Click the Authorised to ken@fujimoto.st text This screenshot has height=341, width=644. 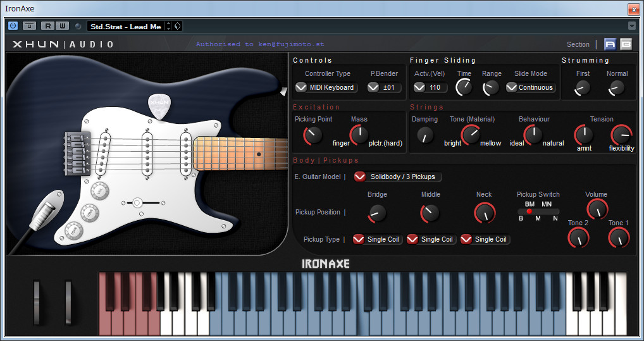tap(260, 44)
